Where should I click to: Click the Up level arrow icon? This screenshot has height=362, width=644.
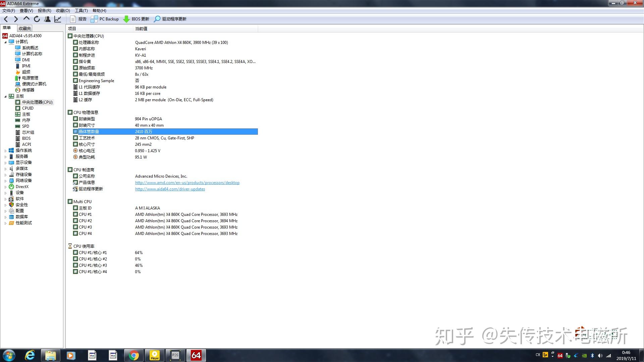click(x=26, y=19)
